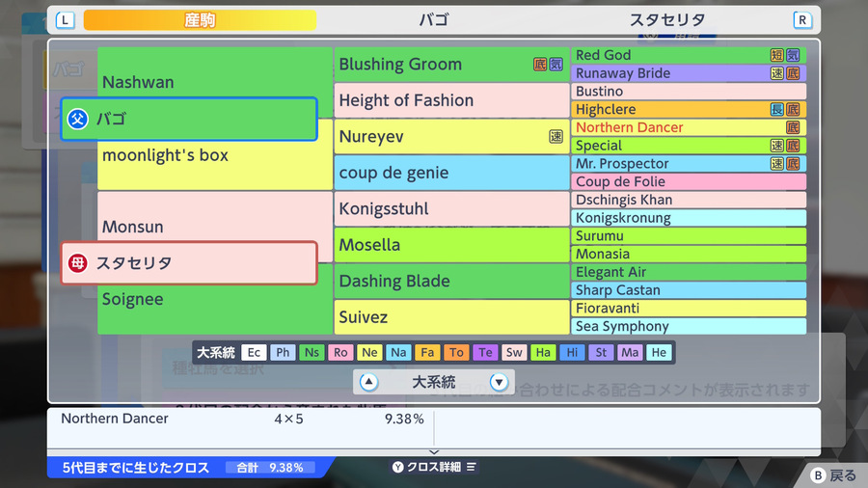Screen dimensions: 868x488
Task: Switch to the バゴ tab
Action: (x=433, y=20)
